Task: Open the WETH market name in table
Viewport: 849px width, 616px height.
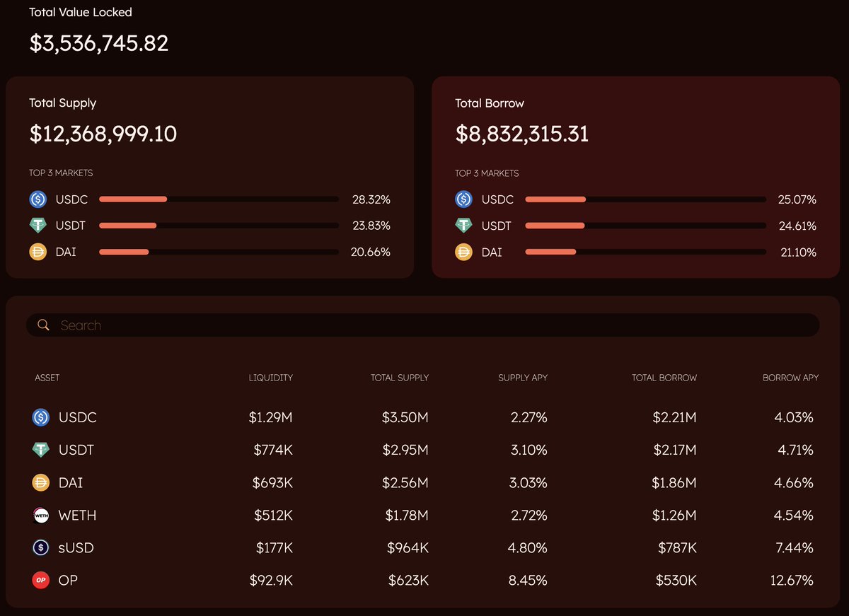Action: click(x=78, y=515)
